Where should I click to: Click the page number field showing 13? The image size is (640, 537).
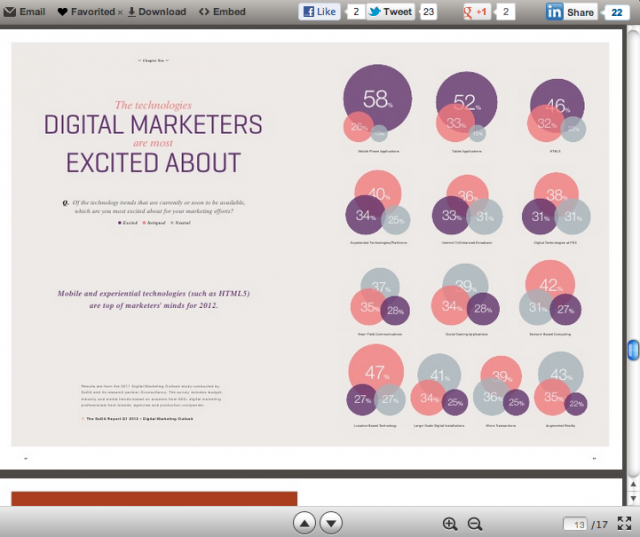575,524
